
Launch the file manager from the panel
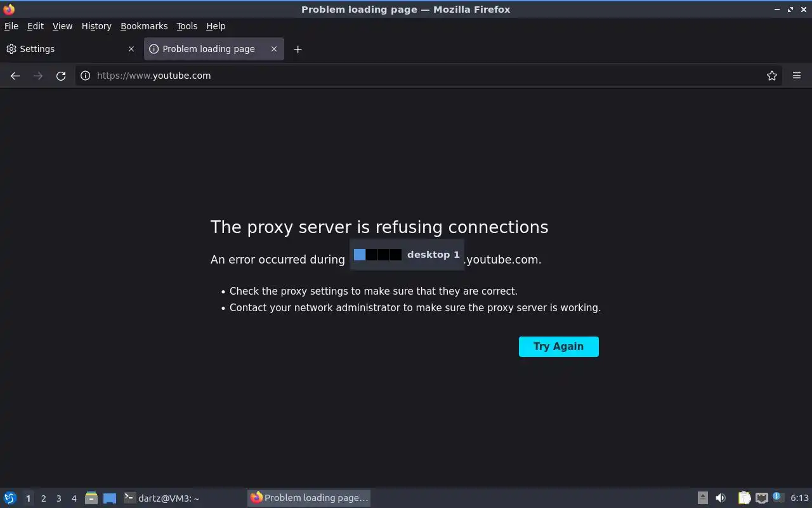point(91,498)
